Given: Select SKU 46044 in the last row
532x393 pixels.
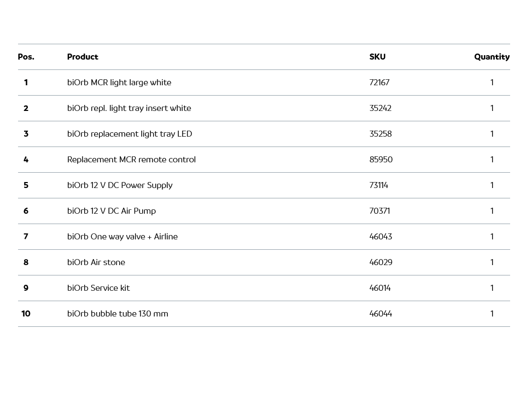Looking at the screenshot, I should tap(381, 314).
